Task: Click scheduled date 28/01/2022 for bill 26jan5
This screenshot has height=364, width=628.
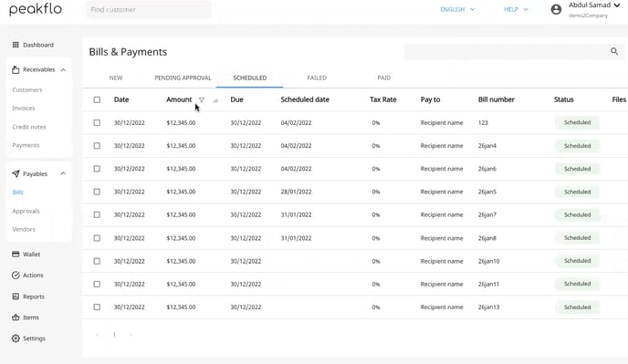Action: (x=296, y=192)
